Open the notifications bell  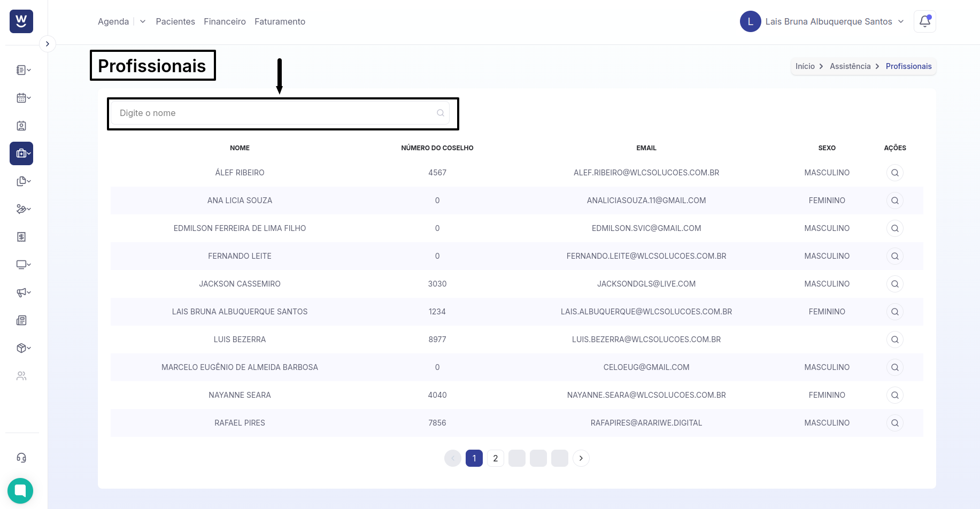(925, 21)
